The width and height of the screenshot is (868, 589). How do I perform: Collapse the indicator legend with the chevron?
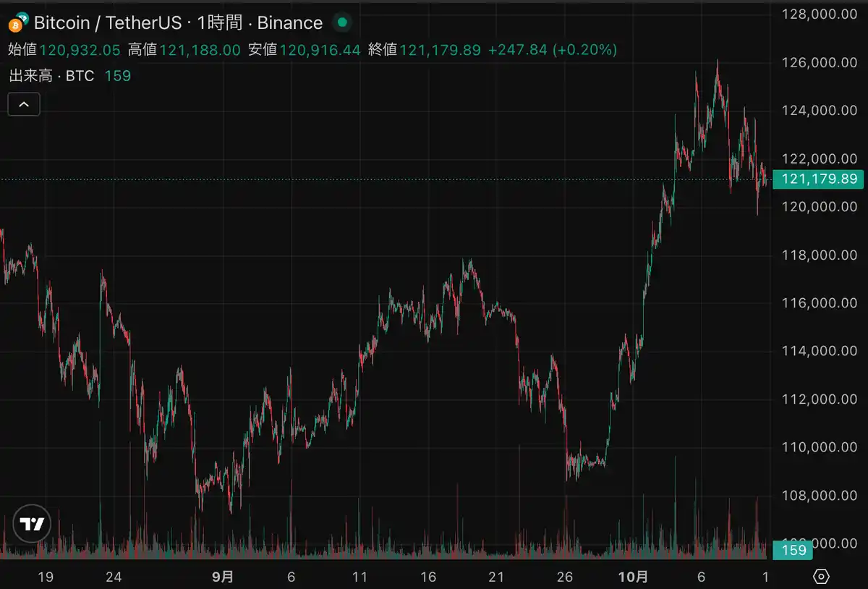point(24,104)
